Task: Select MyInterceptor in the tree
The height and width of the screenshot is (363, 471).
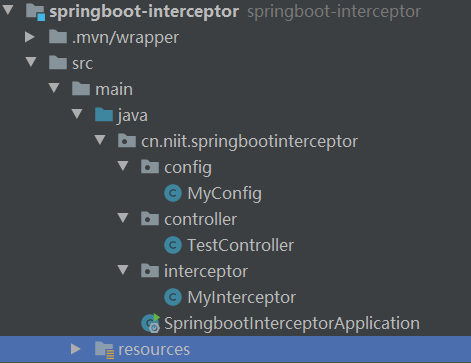Action: pos(241,298)
